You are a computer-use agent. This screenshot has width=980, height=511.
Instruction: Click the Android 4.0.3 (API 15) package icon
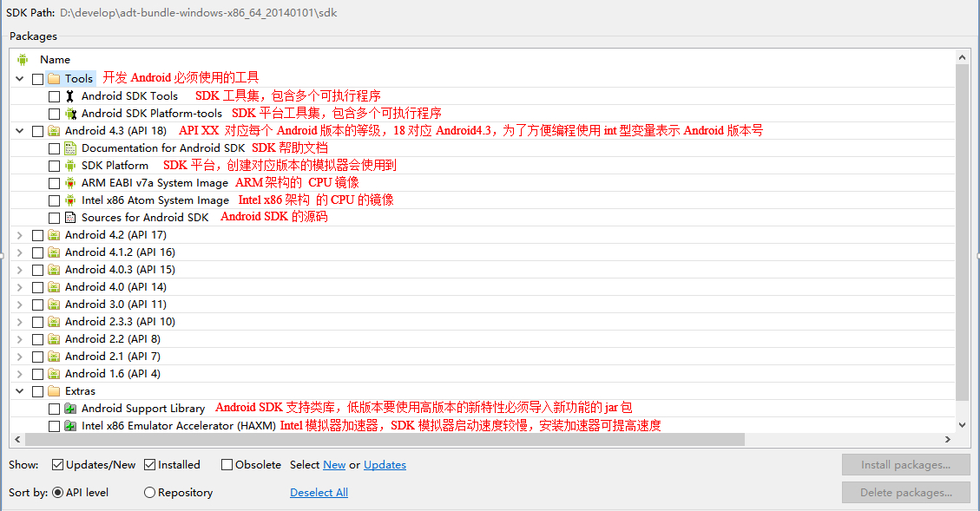click(54, 270)
